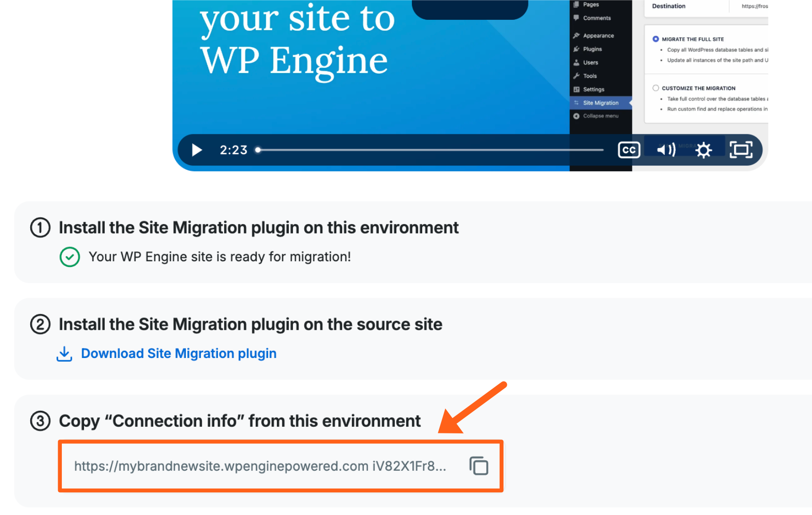Open the Settings icon in the sidebar
The width and height of the screenshot is (812, 515).
tap(577, 89)
